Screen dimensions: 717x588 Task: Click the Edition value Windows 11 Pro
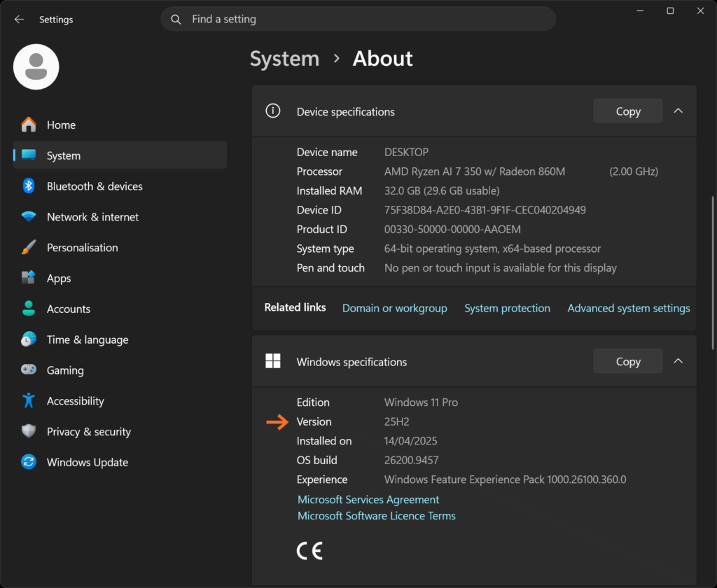[421, 402]
